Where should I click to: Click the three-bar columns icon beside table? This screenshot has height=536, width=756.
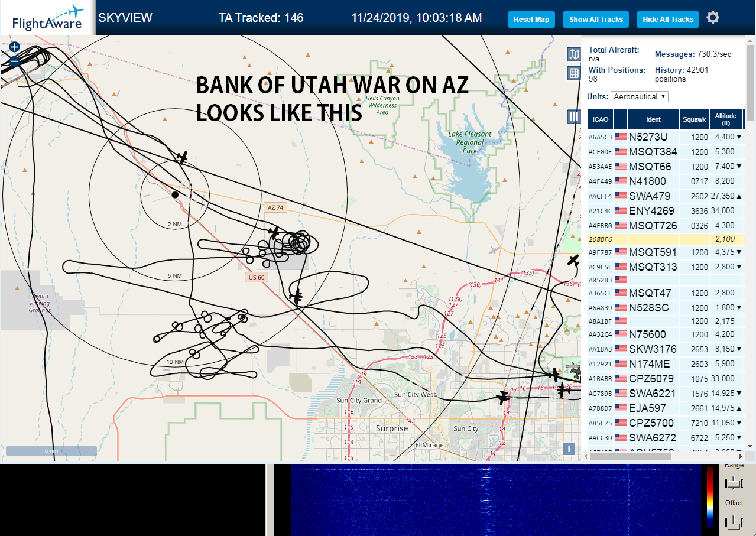(x=573, y=116)
